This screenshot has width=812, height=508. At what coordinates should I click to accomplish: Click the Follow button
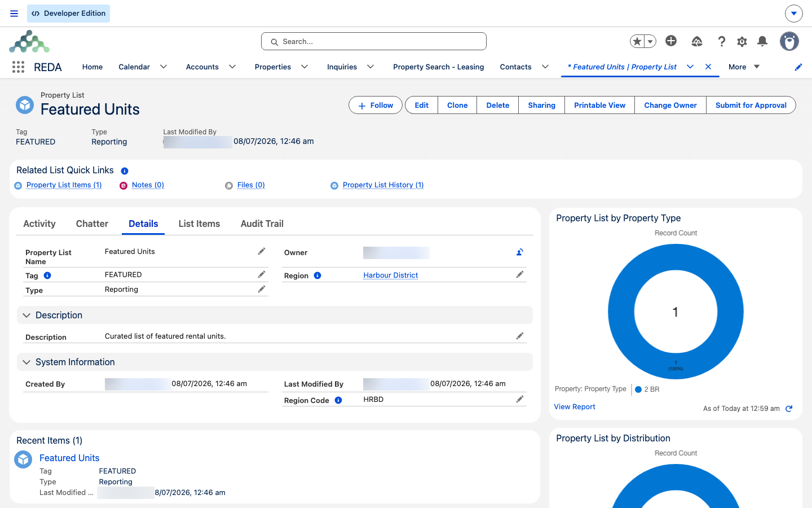coord(376,105)
